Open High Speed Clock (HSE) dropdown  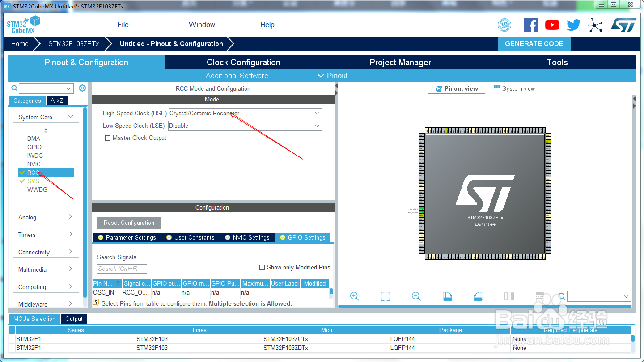click(245, 114)
